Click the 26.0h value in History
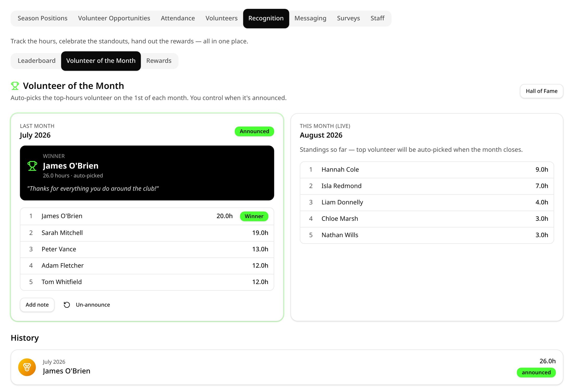The width and height of the screenshot is (574, 392). click(547, 361)
